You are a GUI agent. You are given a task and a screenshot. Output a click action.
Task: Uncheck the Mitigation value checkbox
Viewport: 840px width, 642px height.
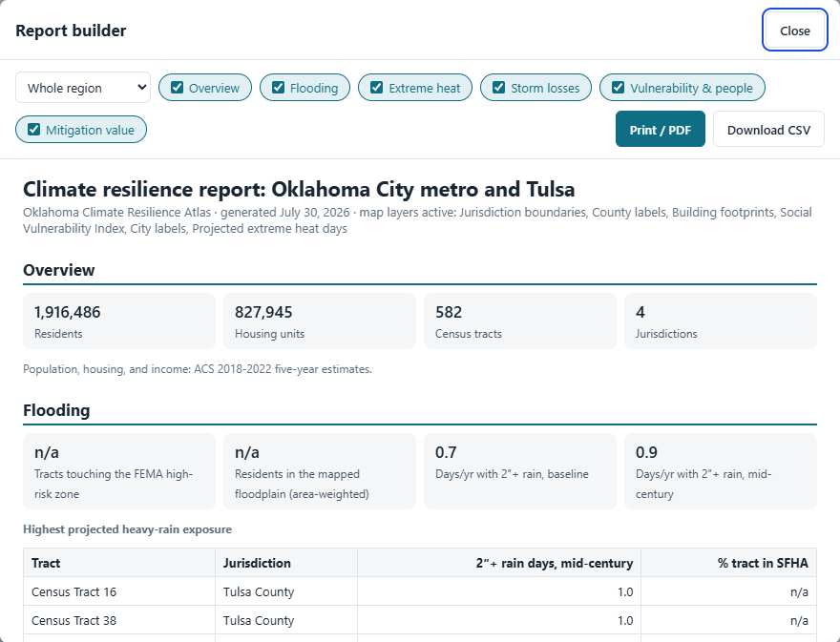point(33,130)
